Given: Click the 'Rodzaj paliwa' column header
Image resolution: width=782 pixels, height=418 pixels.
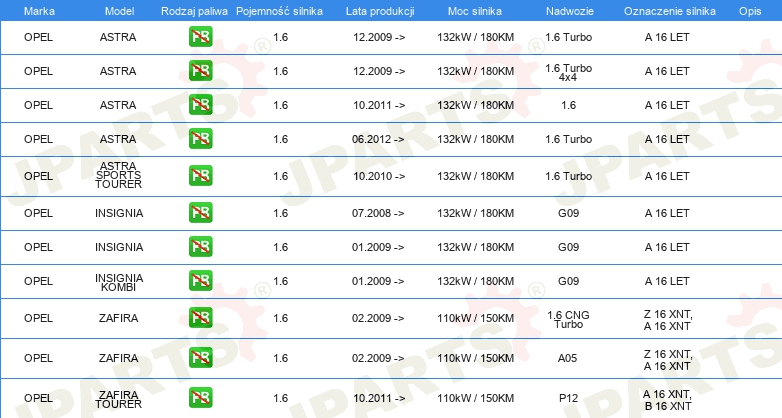Looking at the screenshot, I should point(194,11).
